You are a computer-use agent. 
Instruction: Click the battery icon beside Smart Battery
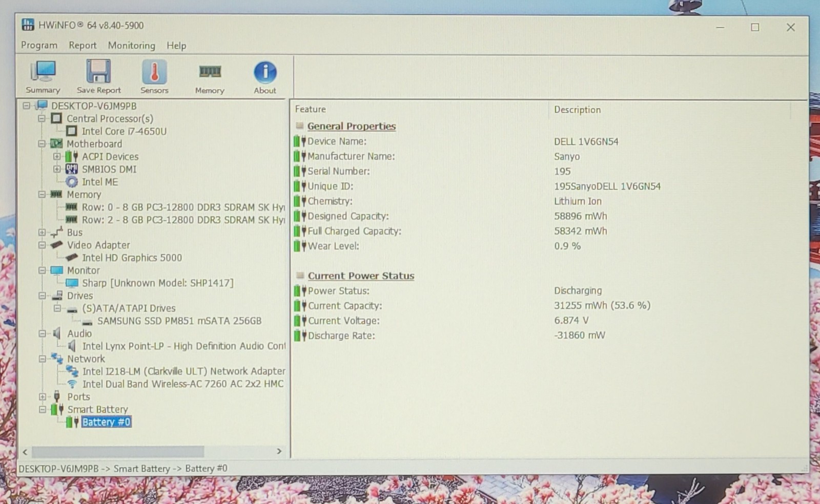(57, 409)
